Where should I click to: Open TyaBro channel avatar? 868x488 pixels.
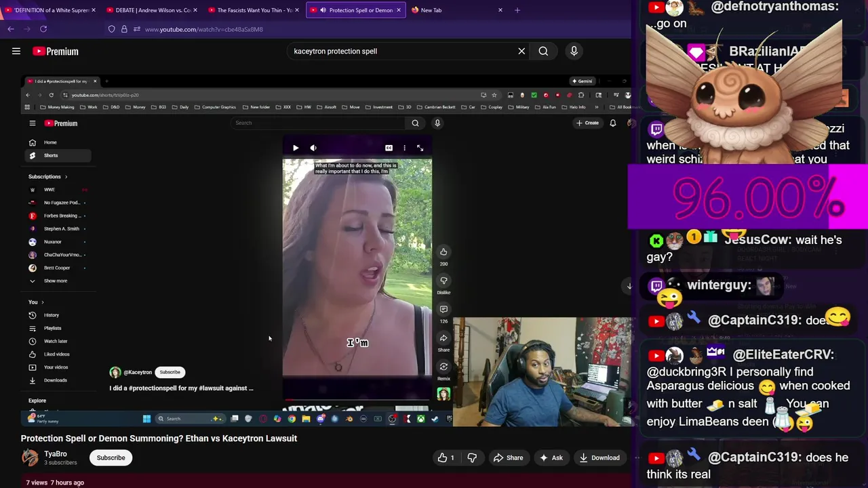click(x=30, y=457)
